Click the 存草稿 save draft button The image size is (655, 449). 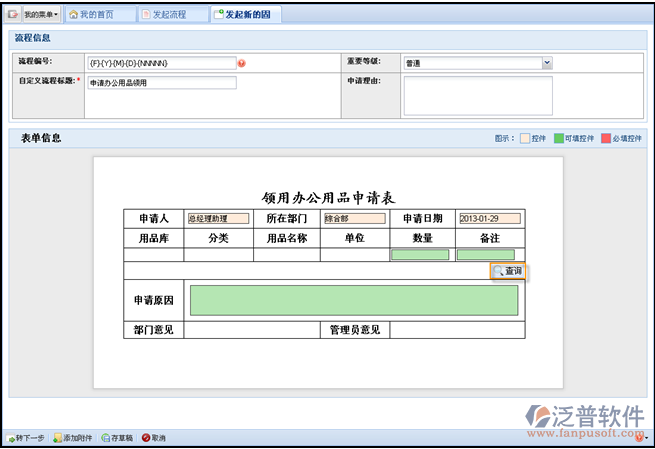[117, 438]
